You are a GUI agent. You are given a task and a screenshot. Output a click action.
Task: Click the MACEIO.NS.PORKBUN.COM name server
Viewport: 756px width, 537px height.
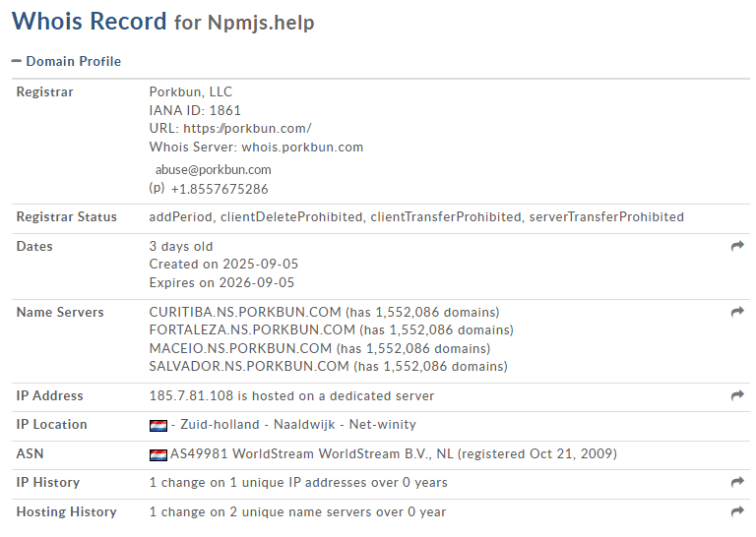tap(240, 348)
